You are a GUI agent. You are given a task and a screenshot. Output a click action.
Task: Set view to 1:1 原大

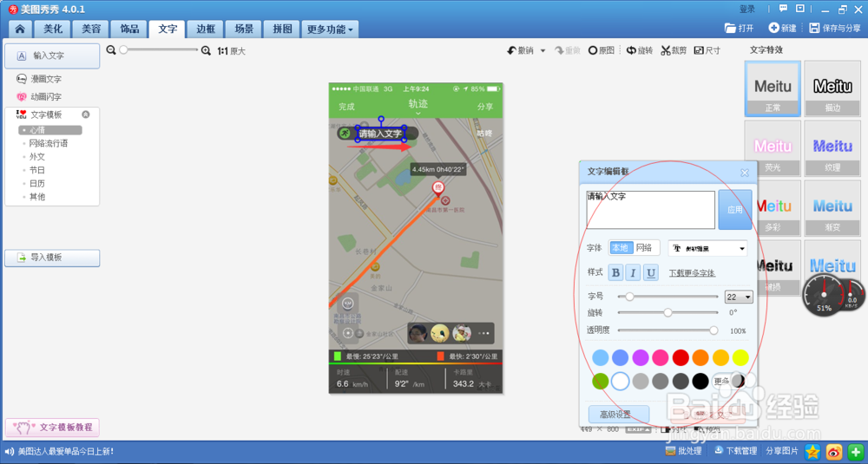pyautogui.click(x=231, y=51)
